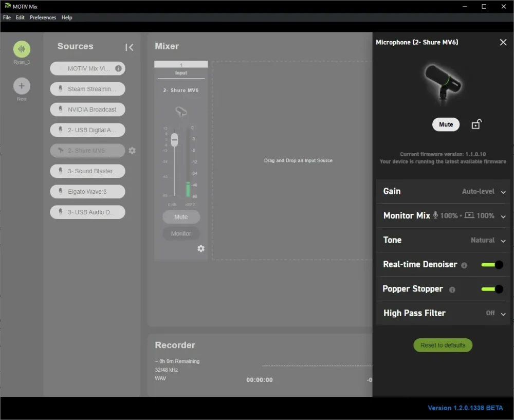The image size is (514, 420).
Task: Select the MOTIV Mix Virtual source
Action: pos(87,68)
